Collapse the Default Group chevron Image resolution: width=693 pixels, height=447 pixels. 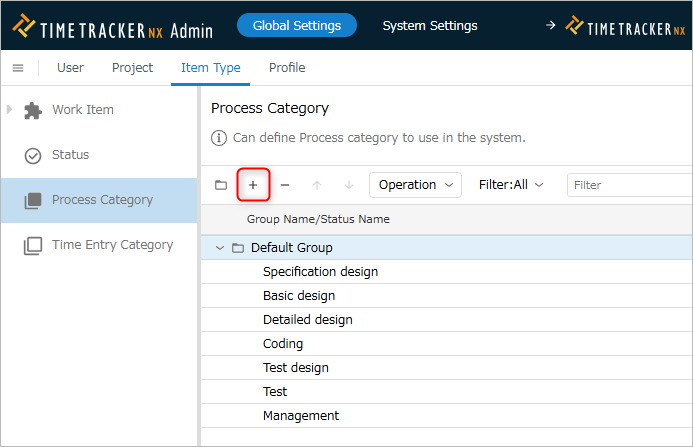pos(220,248)
